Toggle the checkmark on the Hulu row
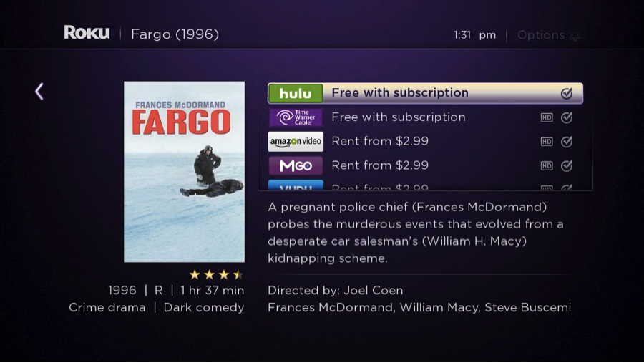The height and width of the screenshot is (363, 644). [567, 93]
